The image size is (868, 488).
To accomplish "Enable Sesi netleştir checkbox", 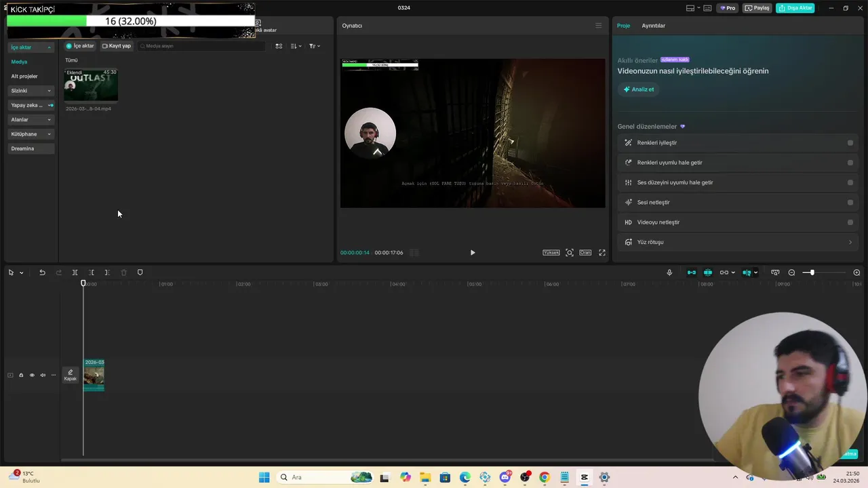I will pos(850,202).
